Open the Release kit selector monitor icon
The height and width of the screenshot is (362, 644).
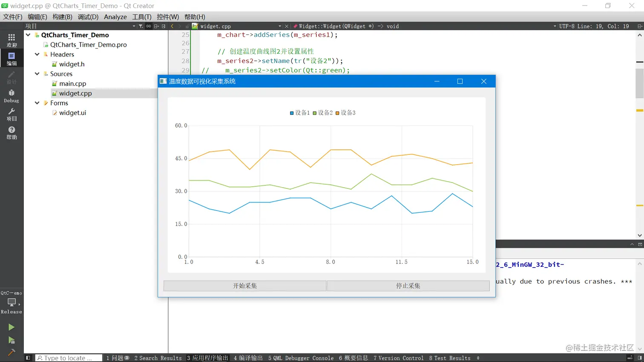point(11,302)
